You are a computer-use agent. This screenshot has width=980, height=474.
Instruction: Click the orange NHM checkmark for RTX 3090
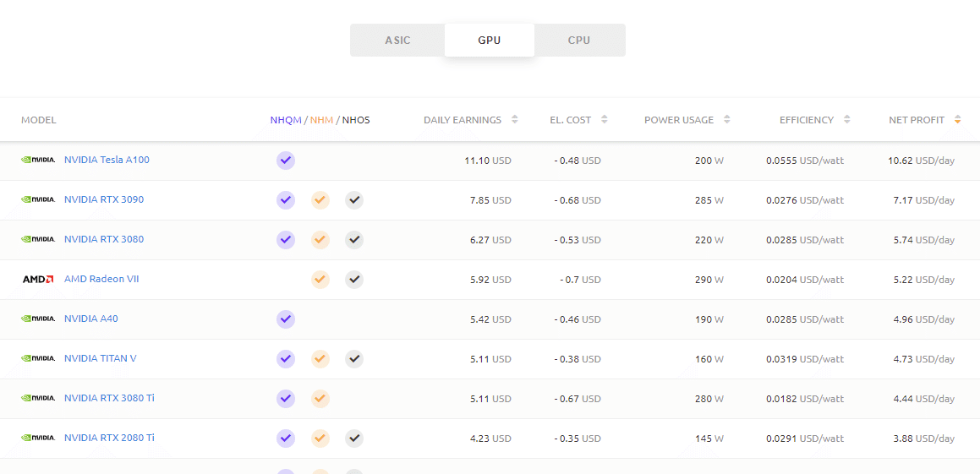pyautogui.click(x=320, y=200)
